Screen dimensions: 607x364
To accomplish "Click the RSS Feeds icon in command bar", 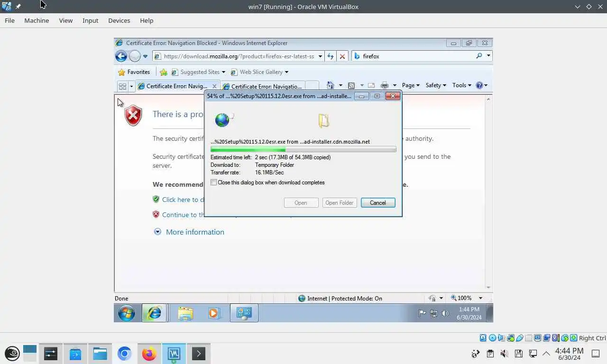I will point(351,85).
